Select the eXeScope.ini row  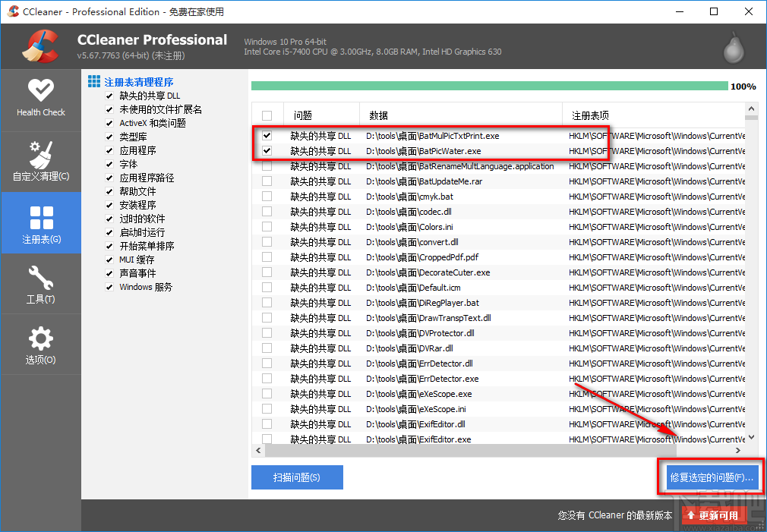(x=498, y=409)
